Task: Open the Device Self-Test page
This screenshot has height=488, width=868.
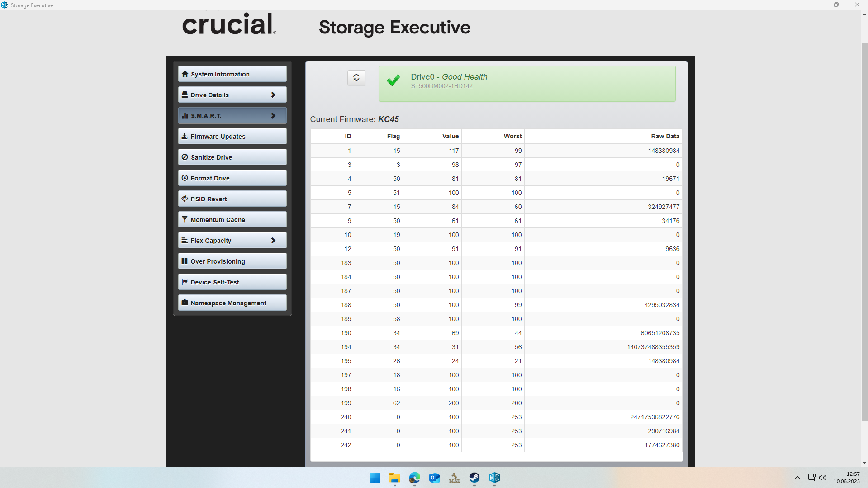Action: coord(232,282)
